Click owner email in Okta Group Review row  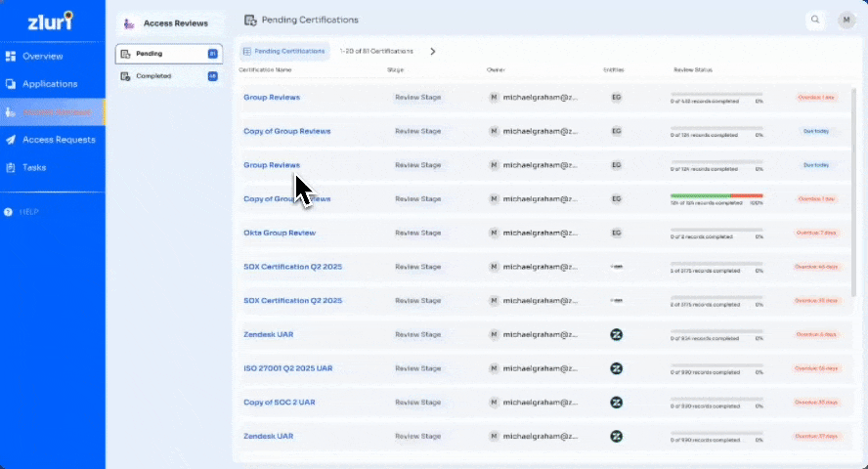click(x=541, y=233)
